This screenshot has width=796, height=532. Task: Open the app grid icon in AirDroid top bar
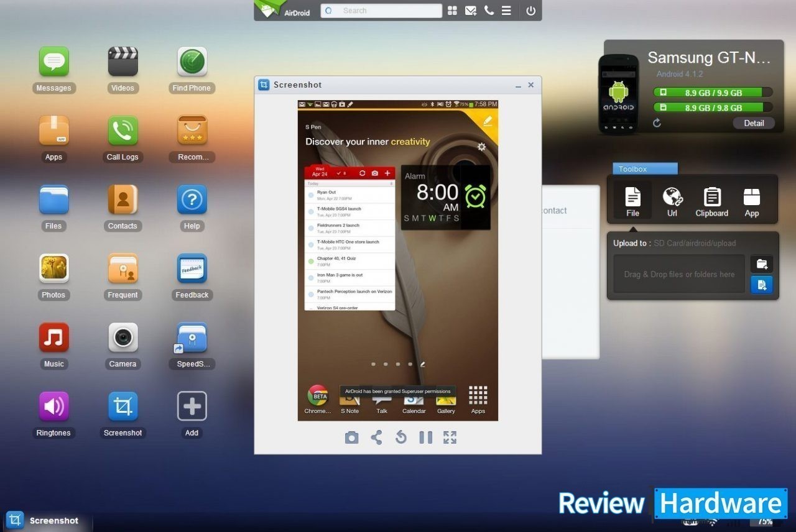(x=452, y=11)
